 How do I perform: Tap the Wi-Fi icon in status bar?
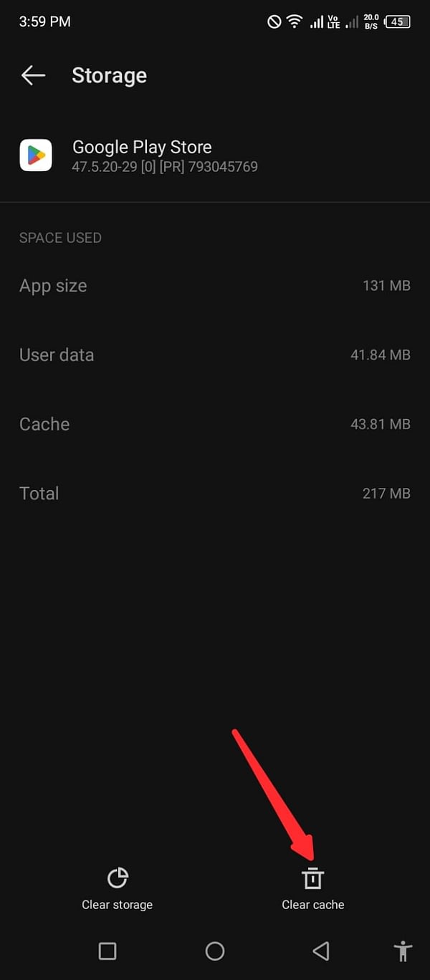pyautogui.click(x=294, y=21)
